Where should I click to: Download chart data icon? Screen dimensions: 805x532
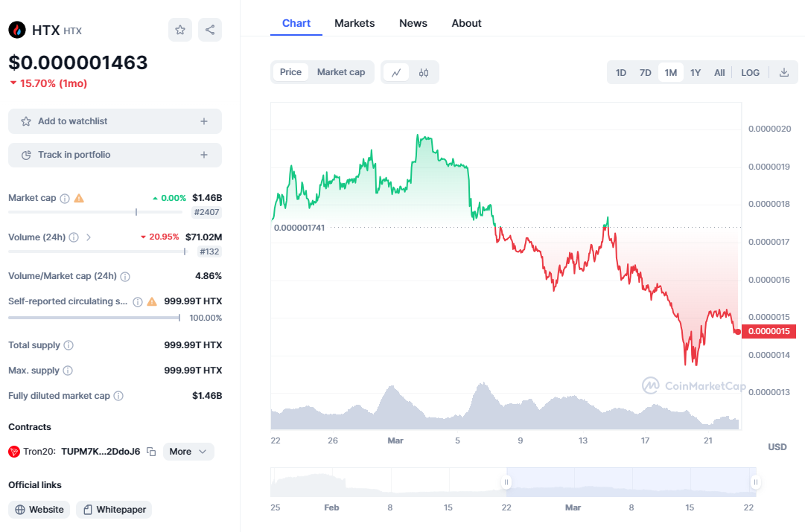pyautogui.click(x=784, y=72)
